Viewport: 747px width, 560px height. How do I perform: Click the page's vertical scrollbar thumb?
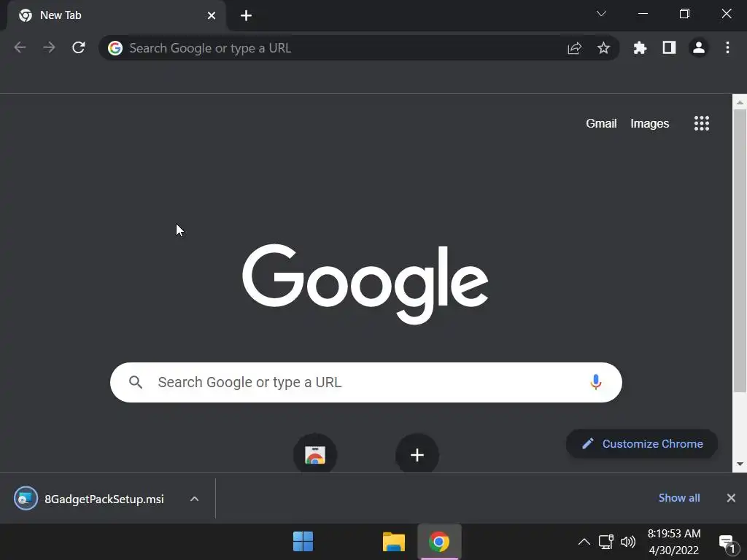coord(740,251)
